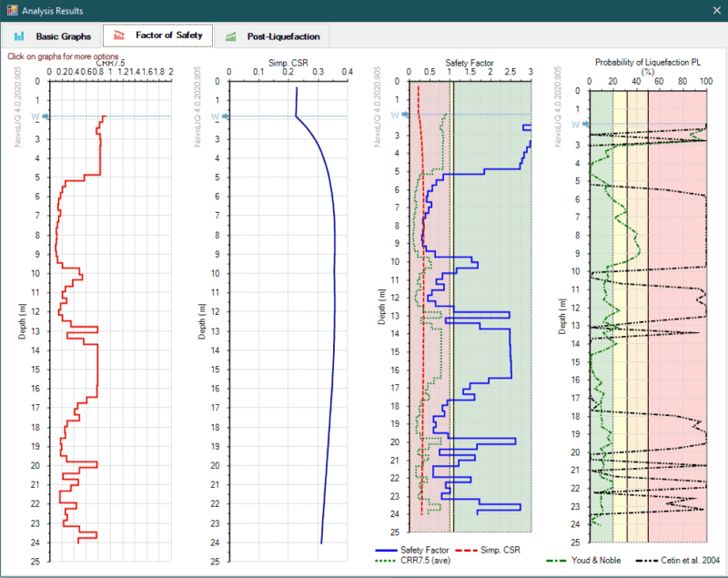Click the Probability of Liquefaction PL title
The width and height of the screenshot is (728, 578).
click(x=648, y=62)
